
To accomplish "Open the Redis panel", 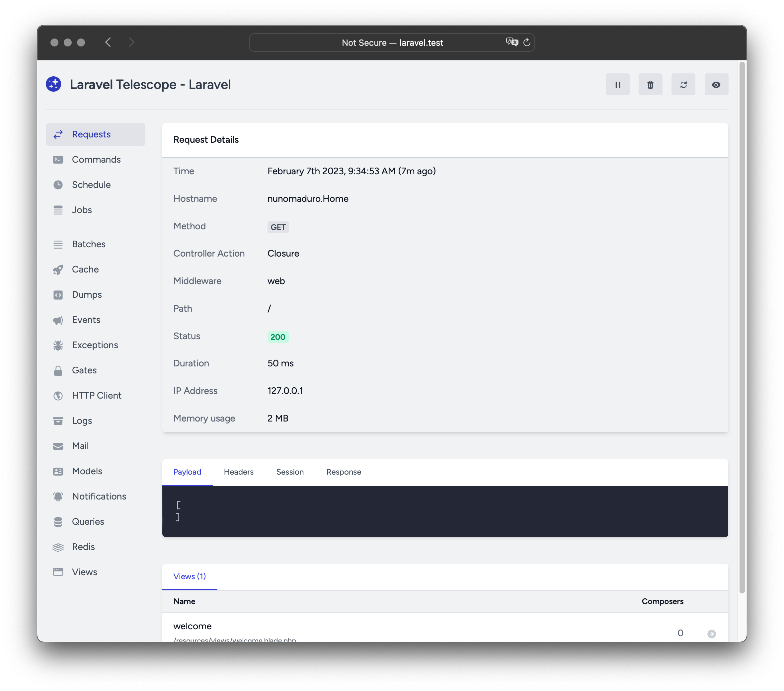I will pos(83,546).
